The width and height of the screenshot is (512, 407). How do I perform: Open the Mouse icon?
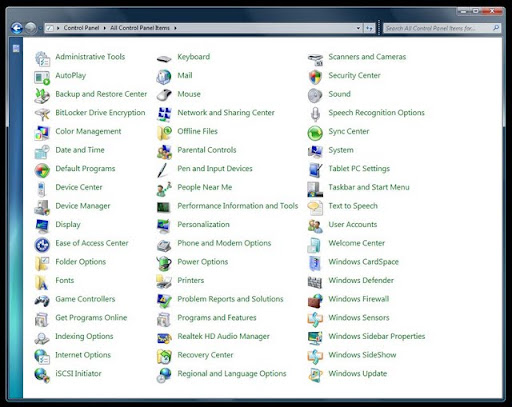(x=164, y=96)
